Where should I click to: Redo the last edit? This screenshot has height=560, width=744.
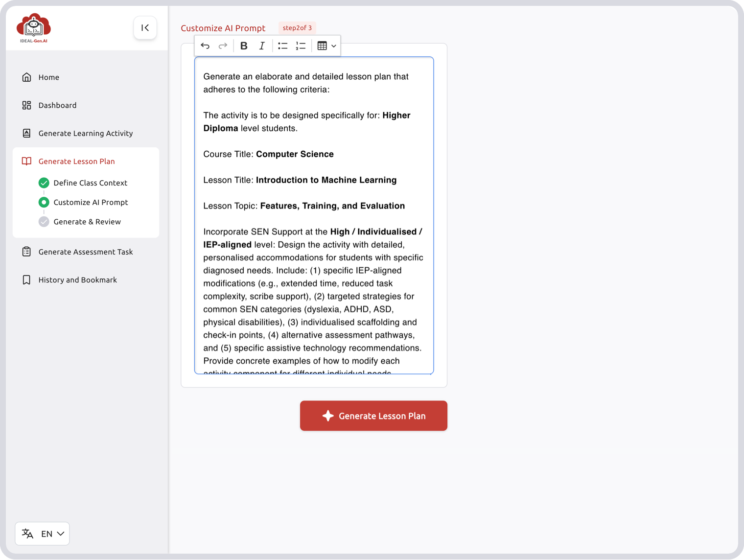(223, 46)
